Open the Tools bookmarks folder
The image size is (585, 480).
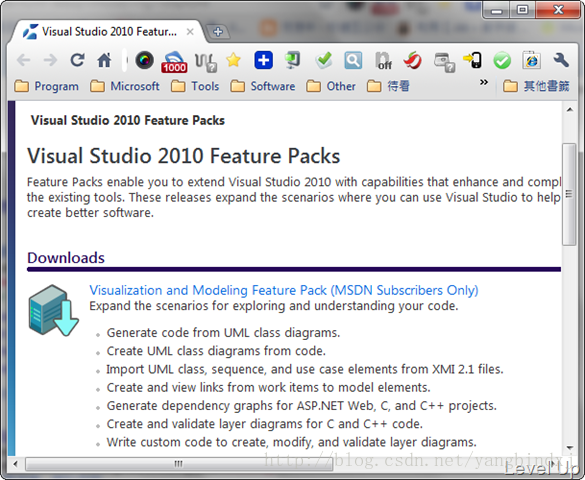[x=195, y=86]
